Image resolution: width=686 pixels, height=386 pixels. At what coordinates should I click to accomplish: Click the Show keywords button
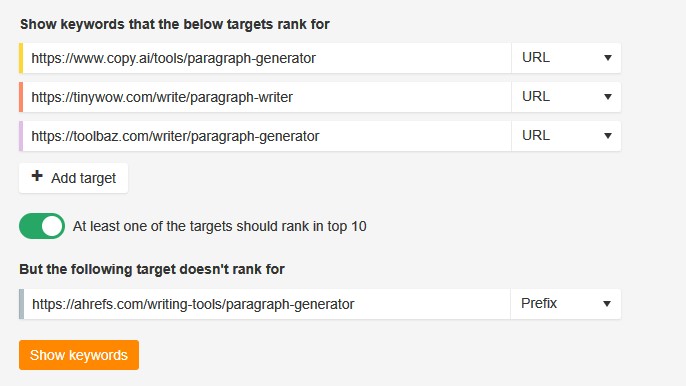tap(79, 355)
